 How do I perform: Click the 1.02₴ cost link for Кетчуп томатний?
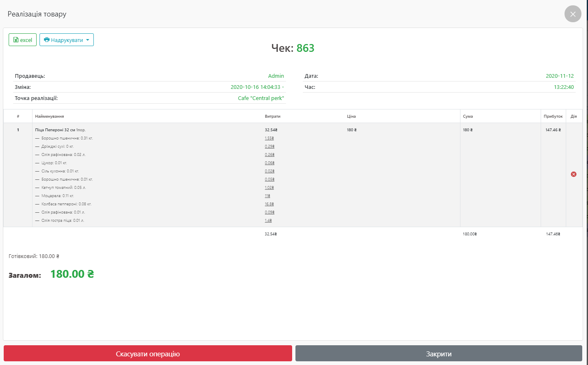click(269, 188)
